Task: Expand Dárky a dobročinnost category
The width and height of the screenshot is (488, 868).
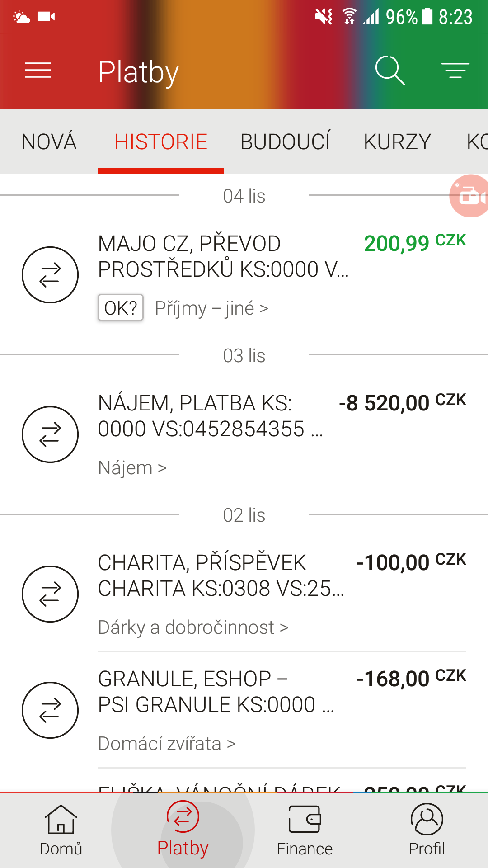Action: coord(193,627)
